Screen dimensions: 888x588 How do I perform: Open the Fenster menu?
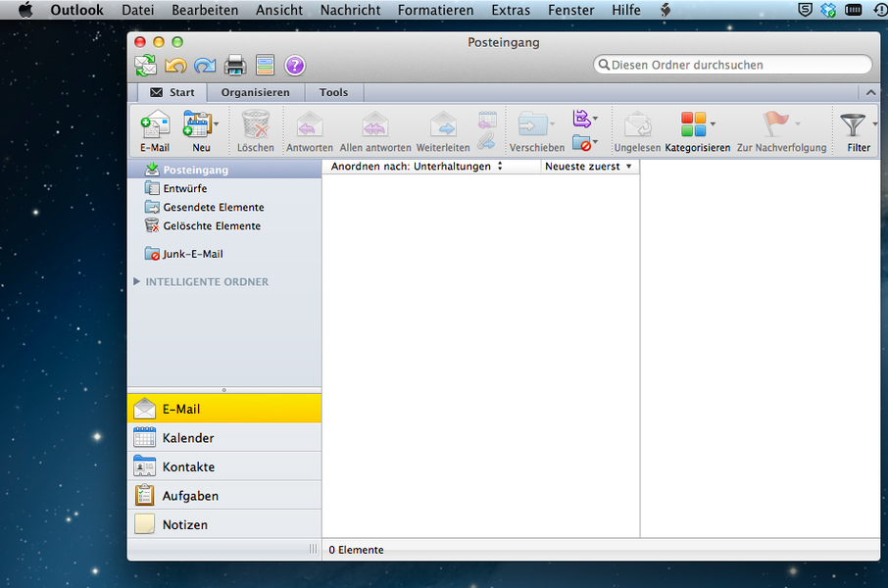[570, 10]
